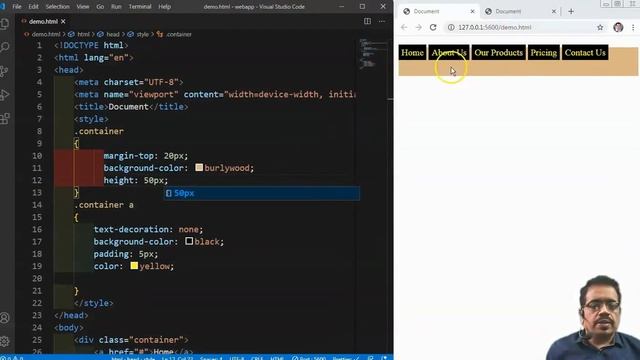Open the Terminal menu
The image size is (640, 360).
[140, 7]
